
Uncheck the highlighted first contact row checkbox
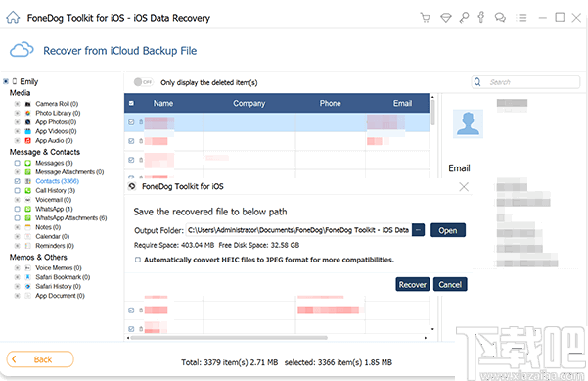tap(131, 122)
